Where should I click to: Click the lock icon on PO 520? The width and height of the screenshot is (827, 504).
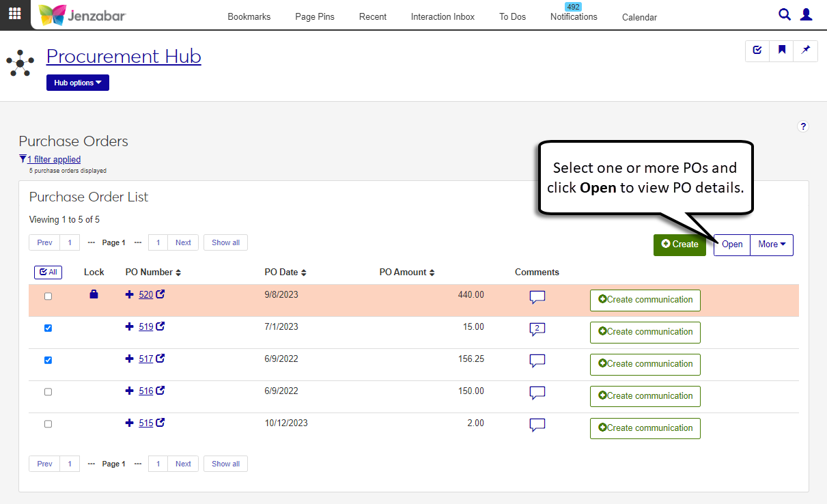(94, 294)
